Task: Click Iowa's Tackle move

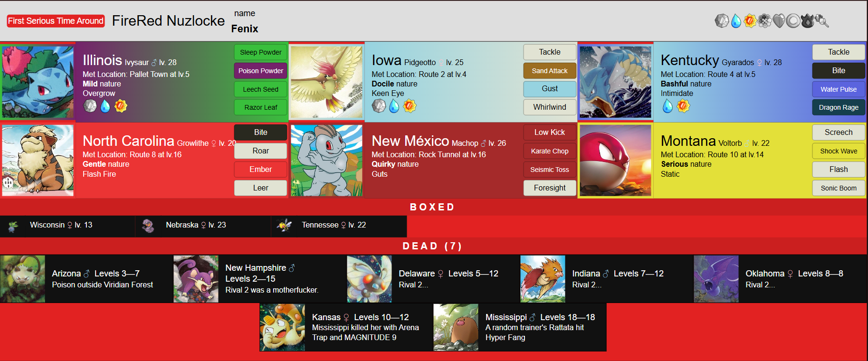Action: point(550,52)
